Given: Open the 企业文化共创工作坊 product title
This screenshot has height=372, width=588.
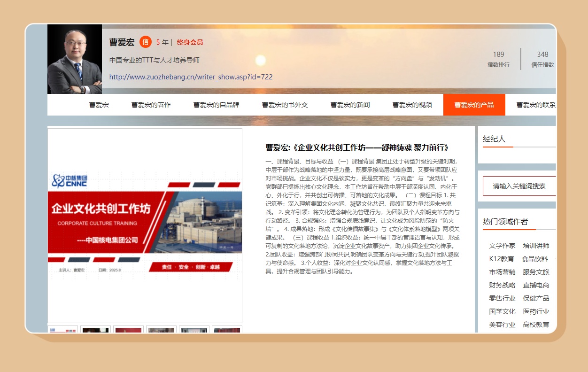Looking at the screenshot, I should (x=357, y=147).
